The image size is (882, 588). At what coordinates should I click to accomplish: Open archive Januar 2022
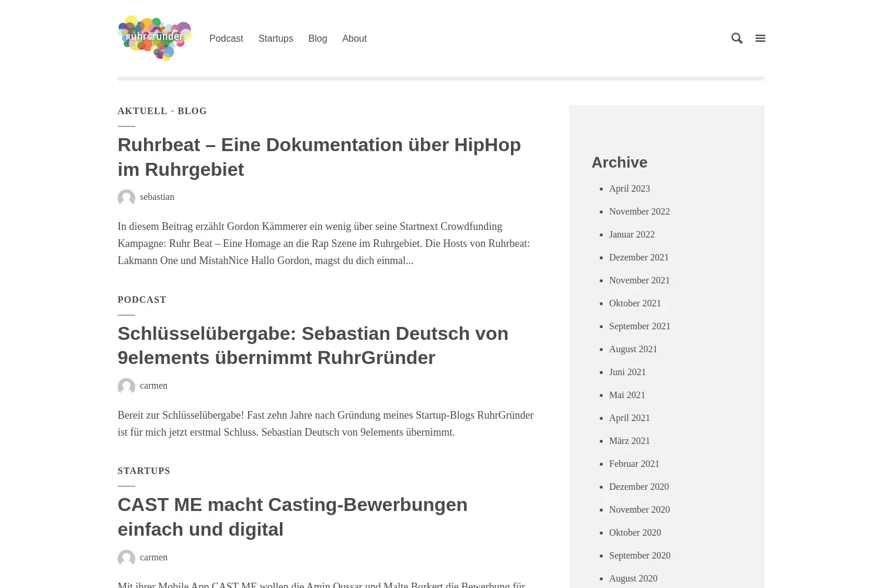coord(632,235)
